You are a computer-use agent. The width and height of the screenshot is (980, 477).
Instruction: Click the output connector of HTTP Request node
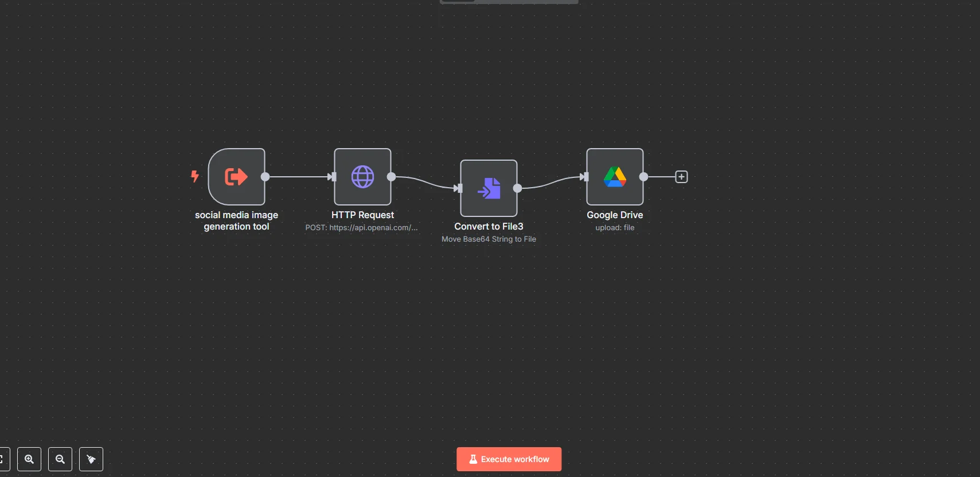391,177
